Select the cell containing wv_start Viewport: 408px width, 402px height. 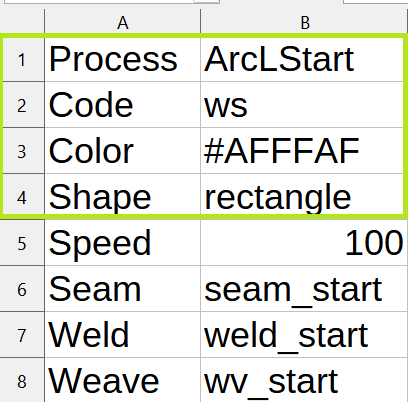(304, 380)
